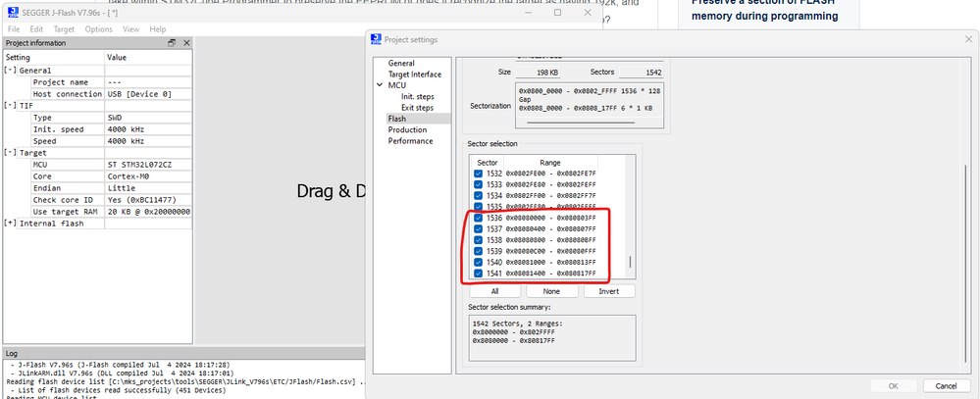Uncheck sector 1532 checkbox
Image resolution: width=980 pixels, height=399 pixels.
(x=478, y=174)
